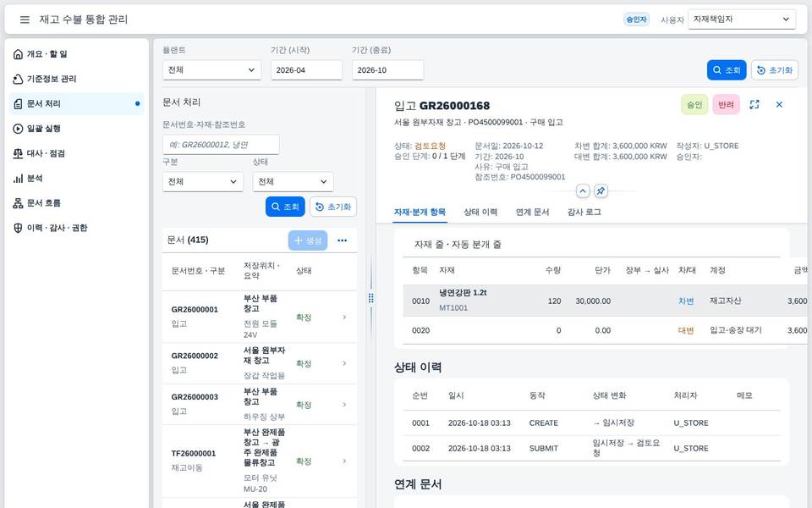Click 초기화 button in 문서 처리 panel
812x508 pixels.
tap(333, 207)
